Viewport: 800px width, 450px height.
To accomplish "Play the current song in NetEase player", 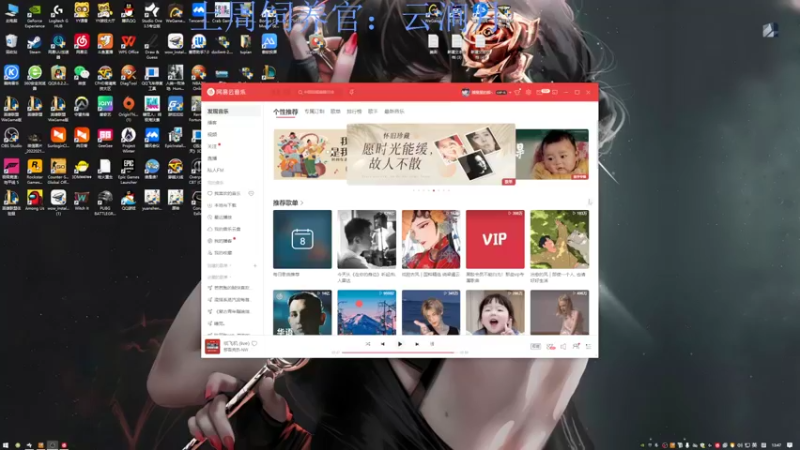I will 400,344.
